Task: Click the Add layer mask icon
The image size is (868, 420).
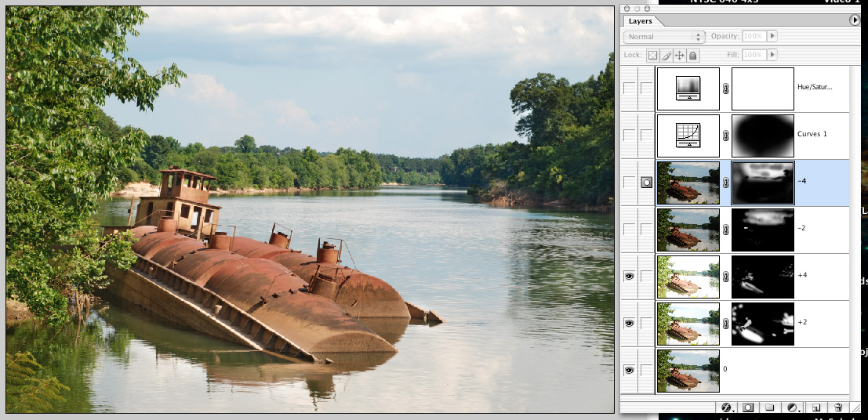Action: (x=748, y=407)
